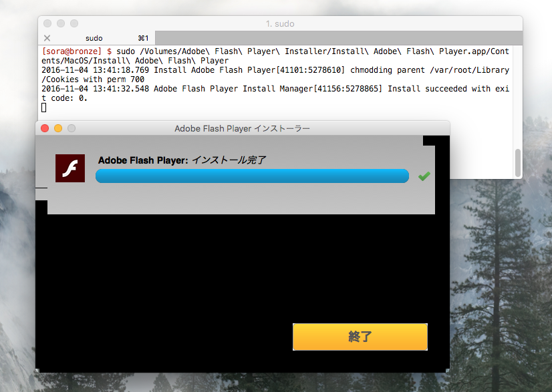Click the '1. sudo' terminal title
This screenshot has width=552, height=392.
(280, 23)
